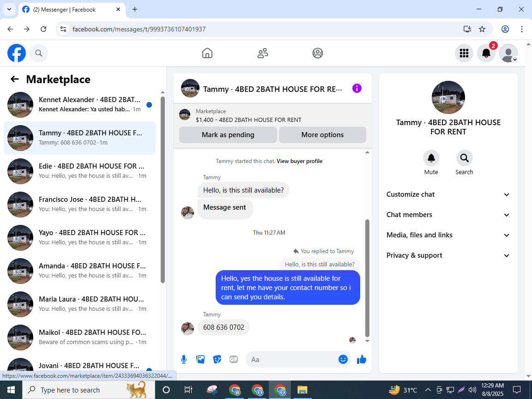Open the View buyer profile link
The height and width of the screenshot is (399, 532).
tap(300, 161)
